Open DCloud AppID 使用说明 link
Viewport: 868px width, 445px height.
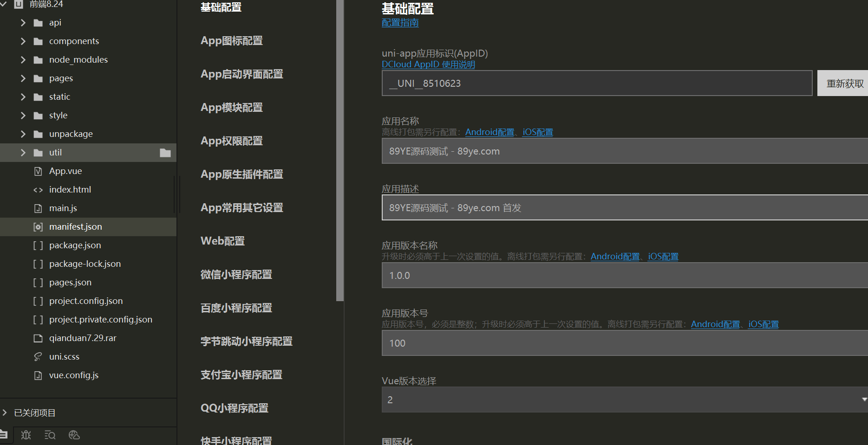pyautogui.click(x=428, y=64)
